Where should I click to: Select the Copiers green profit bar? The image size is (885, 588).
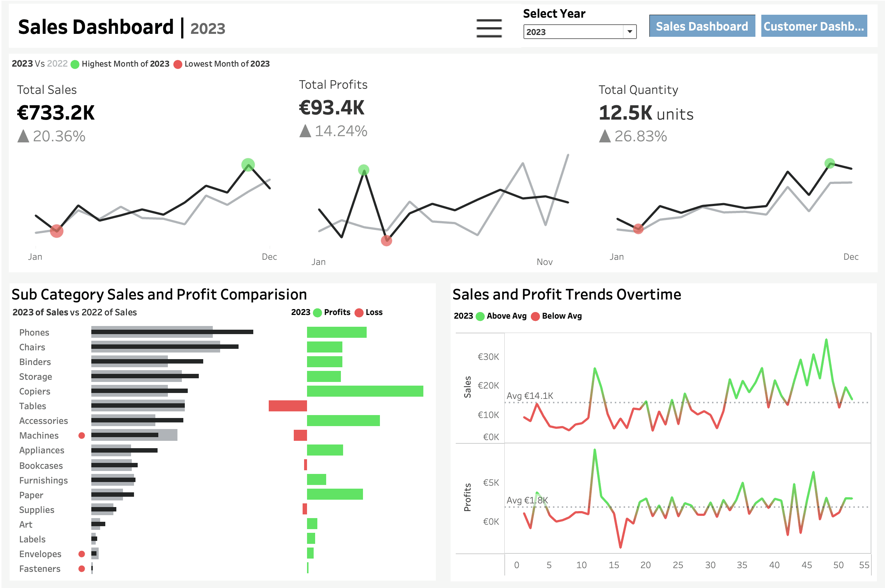pyautogui.click(x=365, y=391)
